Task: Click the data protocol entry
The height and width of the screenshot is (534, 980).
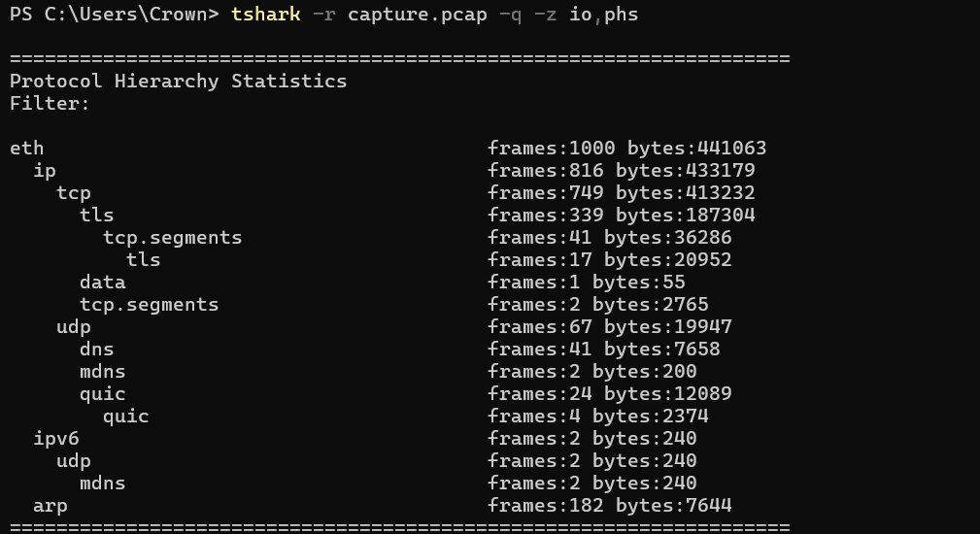Action: [102, 283]
